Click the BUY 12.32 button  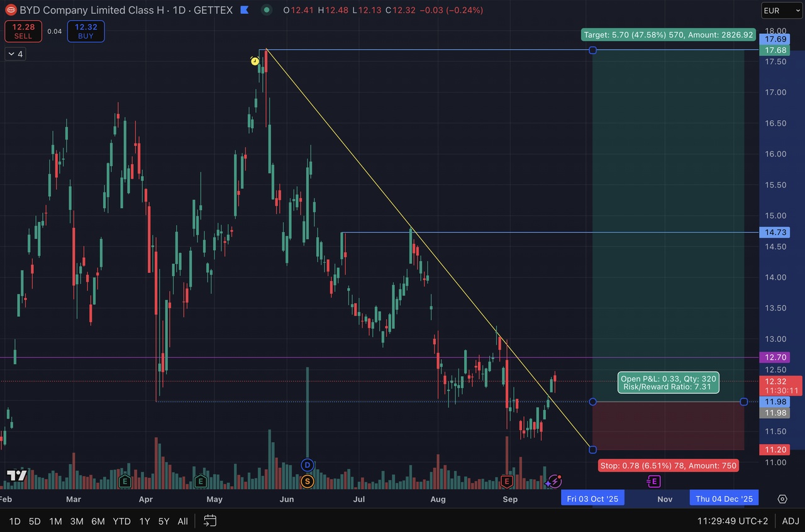pyautogui.click(x=86, y=31)
